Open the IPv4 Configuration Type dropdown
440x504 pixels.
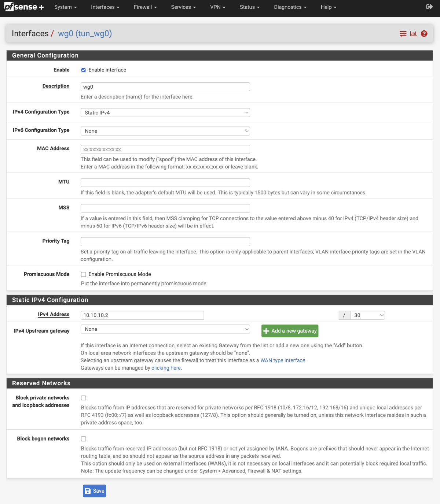pyautogui.click(x=165, y=112)
